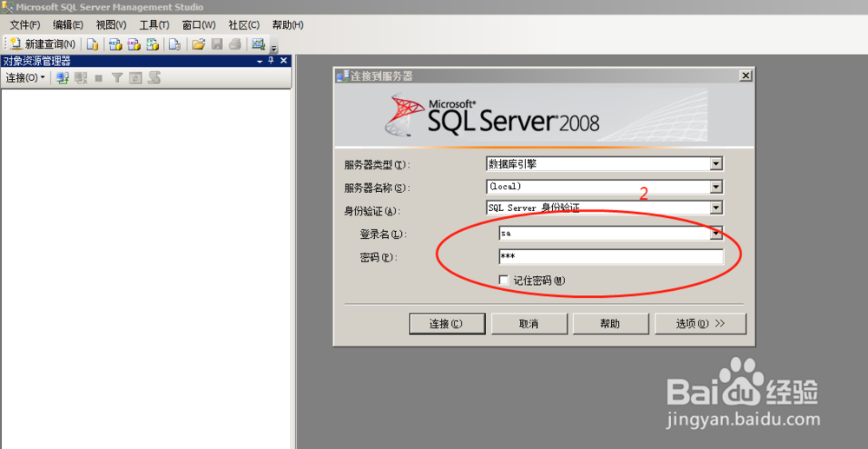868x449 pixels.
Task: Click the Analysis Services MDX Query icon
Action: (x=115, y=44)
